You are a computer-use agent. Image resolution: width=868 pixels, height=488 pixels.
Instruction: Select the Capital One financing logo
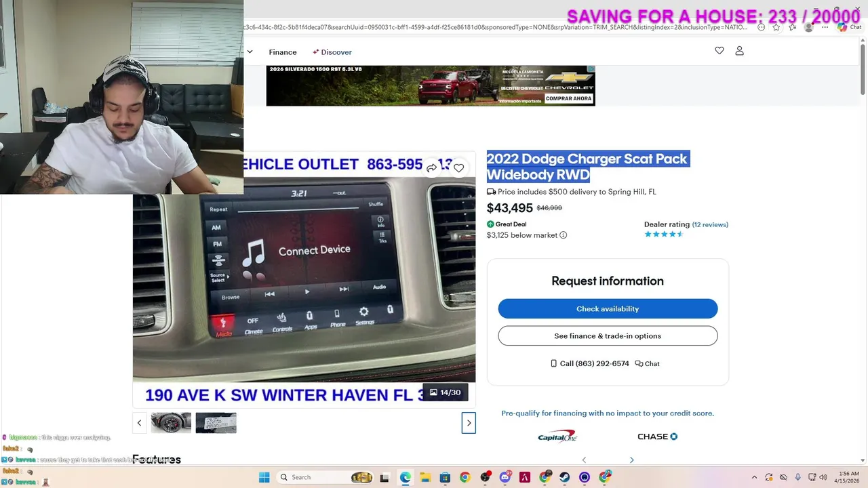coord(557,436)
